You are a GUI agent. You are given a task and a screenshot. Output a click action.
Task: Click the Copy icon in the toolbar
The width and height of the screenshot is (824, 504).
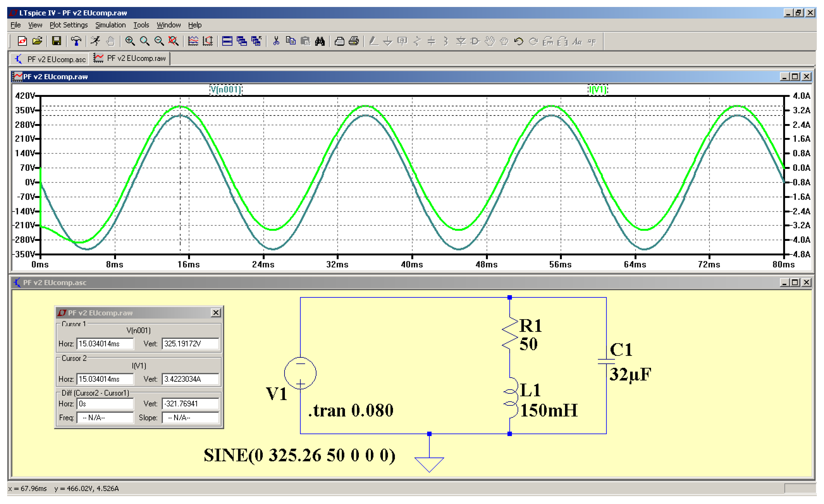tap(291, 41)
